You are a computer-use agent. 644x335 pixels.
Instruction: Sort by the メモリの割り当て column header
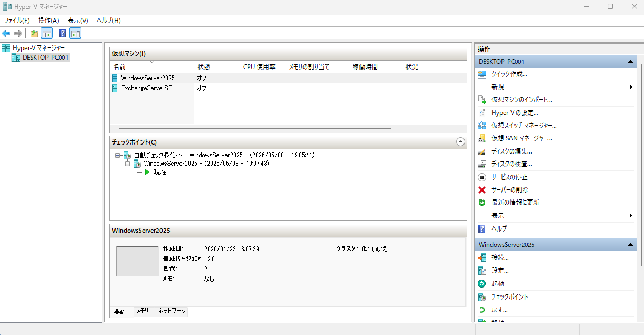point(317,67)
